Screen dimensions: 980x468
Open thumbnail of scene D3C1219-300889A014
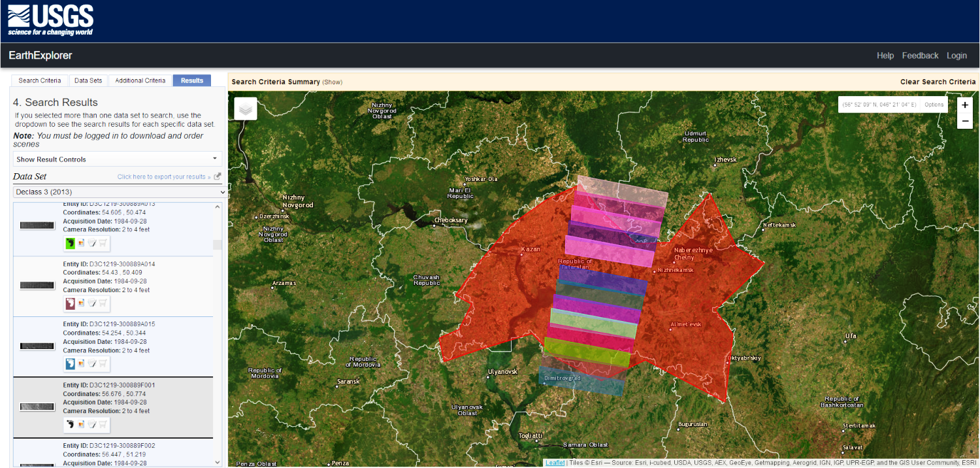click(x=37, y=285)
